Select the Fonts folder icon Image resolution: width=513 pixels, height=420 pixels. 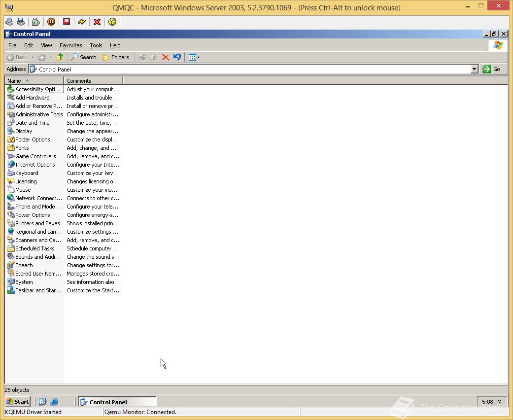point(11,148)
